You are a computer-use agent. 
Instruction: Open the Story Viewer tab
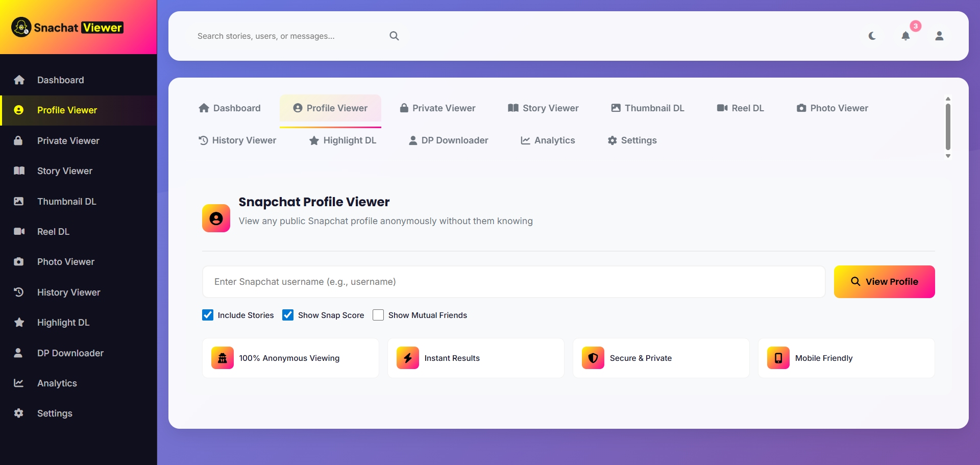point(543,108)
